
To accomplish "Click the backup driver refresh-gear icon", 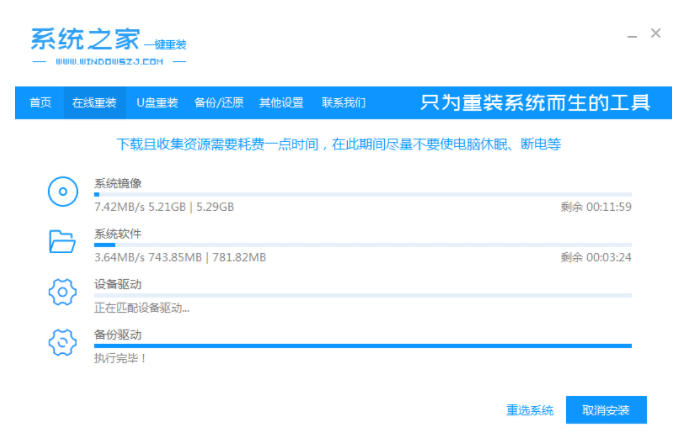I will tap(62, 342).
